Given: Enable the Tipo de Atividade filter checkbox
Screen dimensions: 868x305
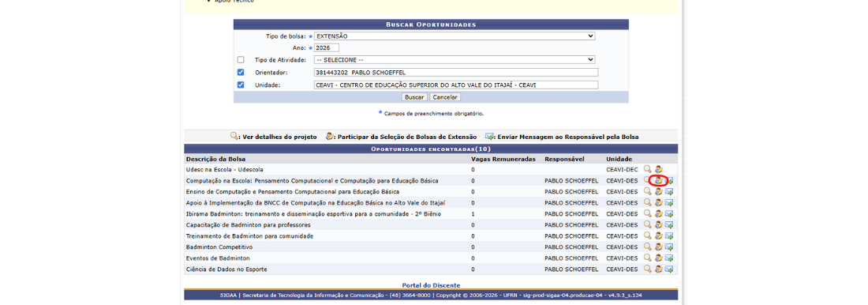Looking at the screenshot, I should pyautogui.click(x=240, y=60).
